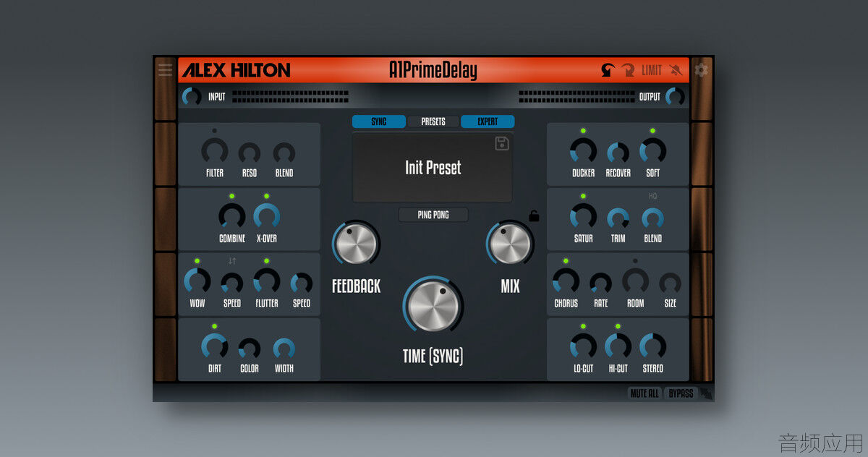The image size is (868, 457).
Task: Click the Dirt knob
Action: coord(214,347)
